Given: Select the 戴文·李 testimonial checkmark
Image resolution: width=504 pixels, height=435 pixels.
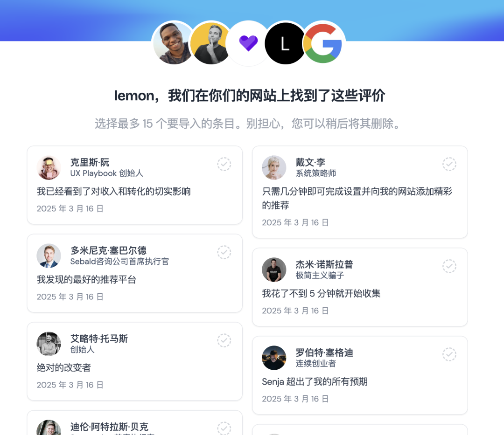Looking at the screenshot, I should pyautogui.click(x=449, y=164).
